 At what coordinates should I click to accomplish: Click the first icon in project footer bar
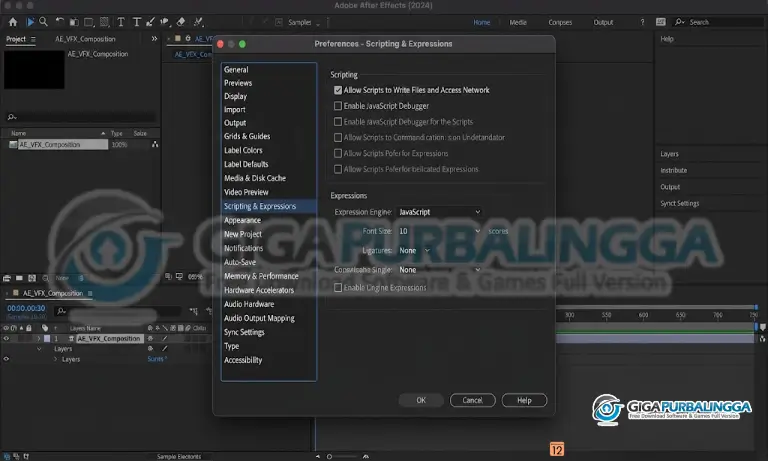(x=6, y=278)
